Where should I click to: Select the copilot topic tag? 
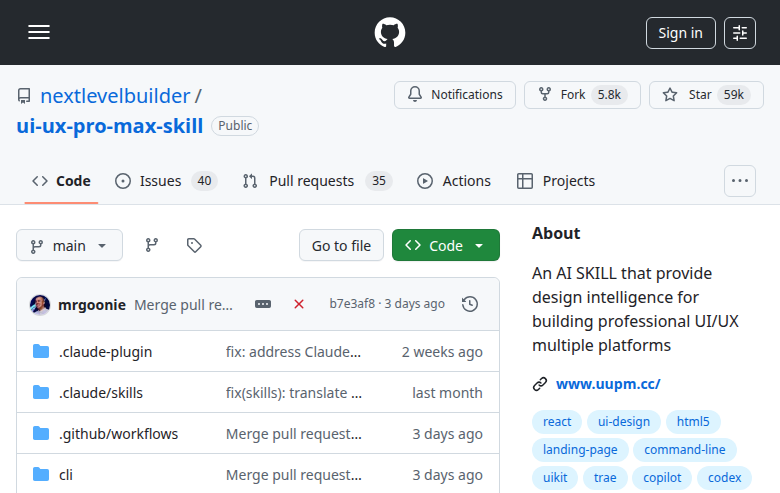pyautogui.click(x=662, y=478)
